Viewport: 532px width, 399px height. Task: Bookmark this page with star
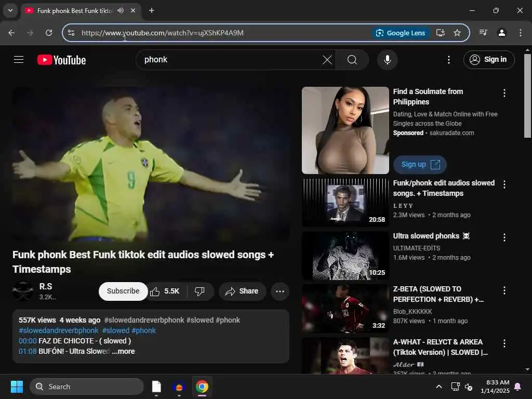457,33
